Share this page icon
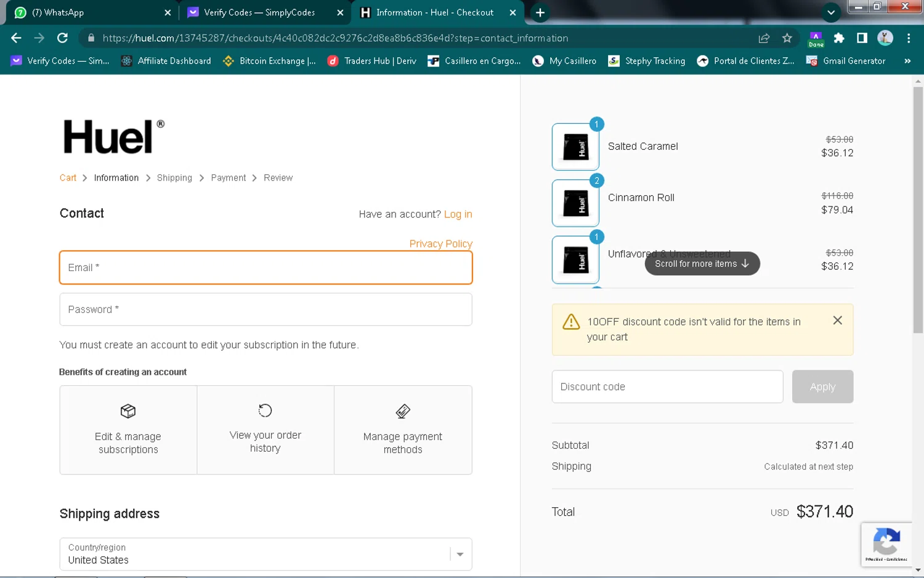 coord(764,38)
